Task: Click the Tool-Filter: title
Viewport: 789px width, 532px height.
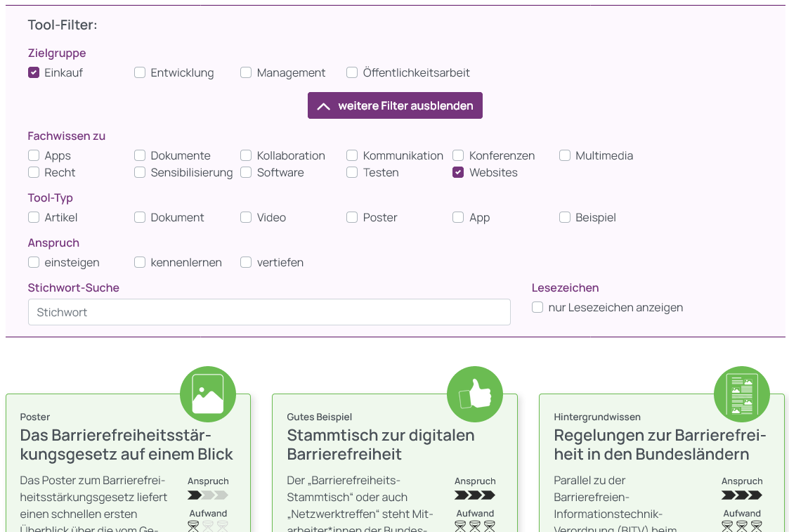Action: point(63,25)
